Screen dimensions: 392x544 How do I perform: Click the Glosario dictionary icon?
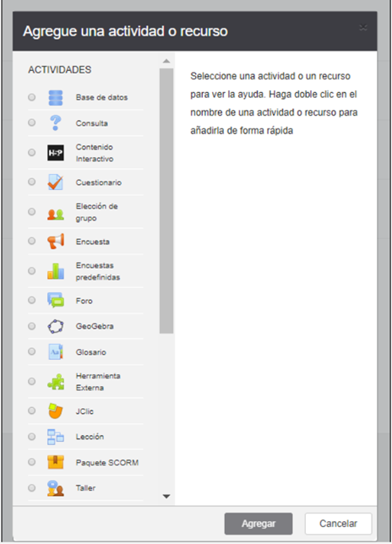click(56, 351)
